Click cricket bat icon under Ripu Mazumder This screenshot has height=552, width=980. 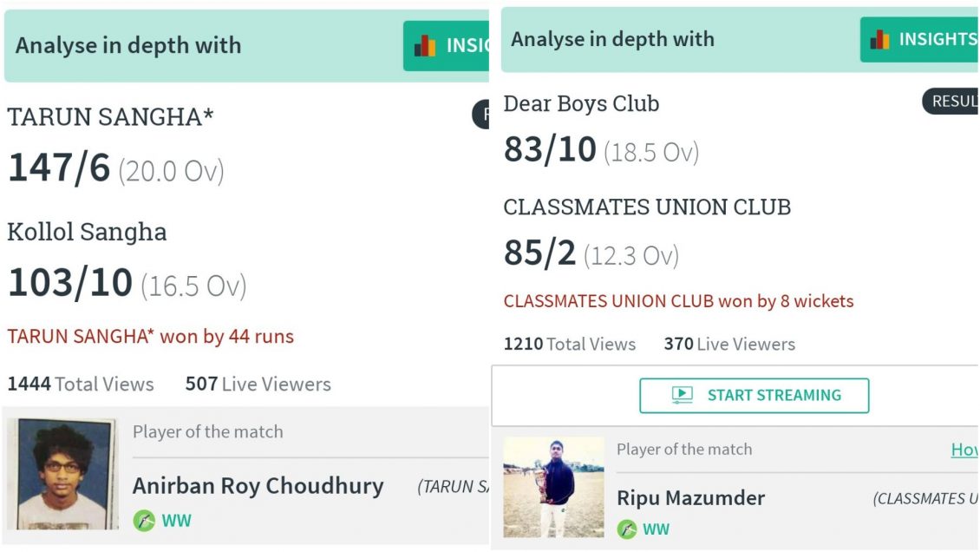click(627, 529)
